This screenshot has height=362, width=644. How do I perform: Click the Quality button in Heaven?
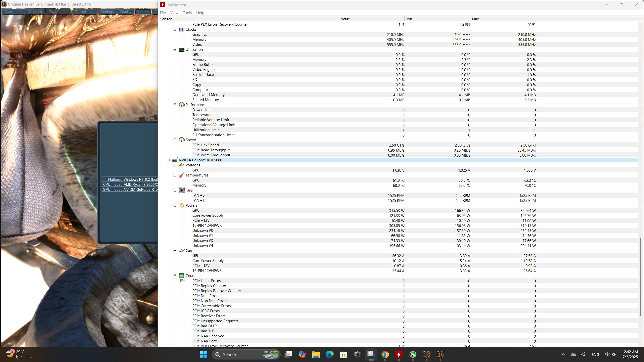[126, 12]
